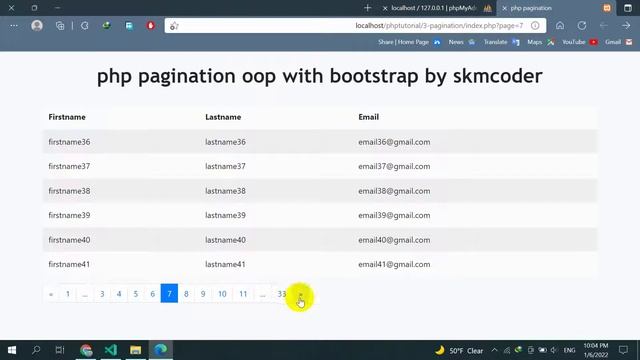640x360 pixels.
Task: Go to pagination page 3
Action: [102, 293]
